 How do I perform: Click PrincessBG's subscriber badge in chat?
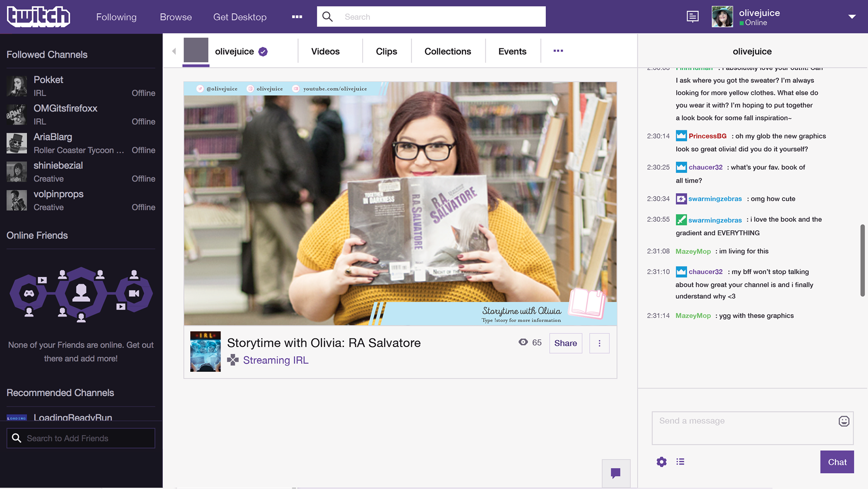[681, 136]
